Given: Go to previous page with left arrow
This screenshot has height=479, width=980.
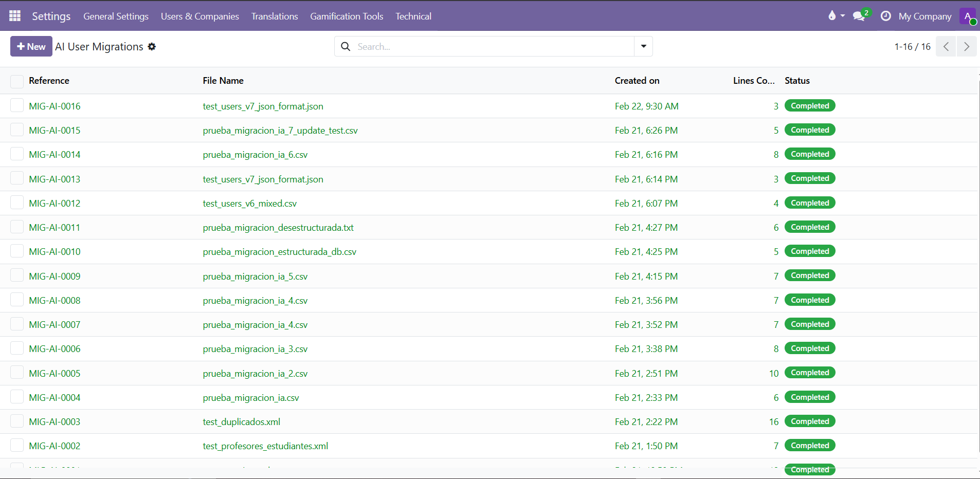Looking at the screenshot, I should (x=946, y=47).
